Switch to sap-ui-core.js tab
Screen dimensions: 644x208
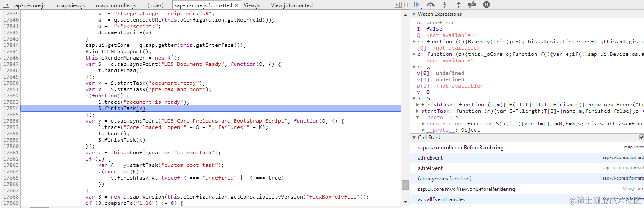pyautogui.click(x=29, y=5)
